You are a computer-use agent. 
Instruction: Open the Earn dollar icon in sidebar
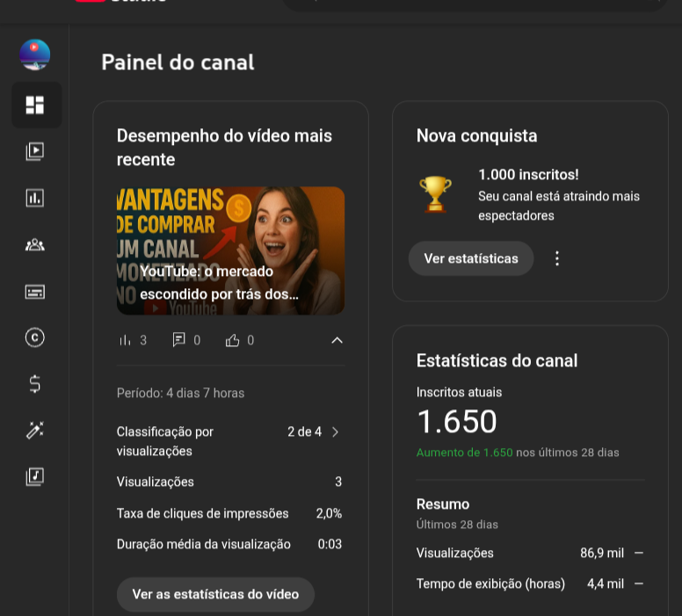(x=35, y=384)
